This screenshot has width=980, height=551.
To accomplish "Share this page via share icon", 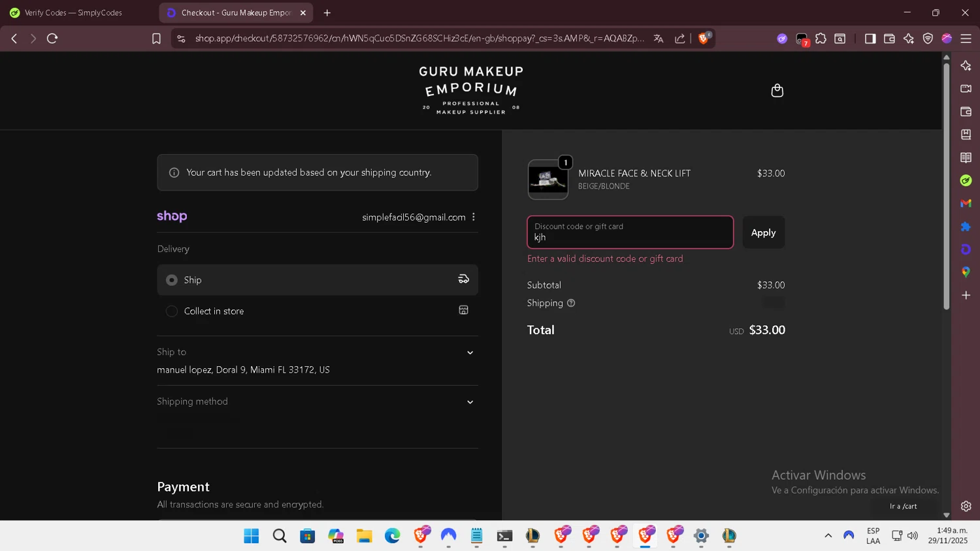I will (679, 39).
